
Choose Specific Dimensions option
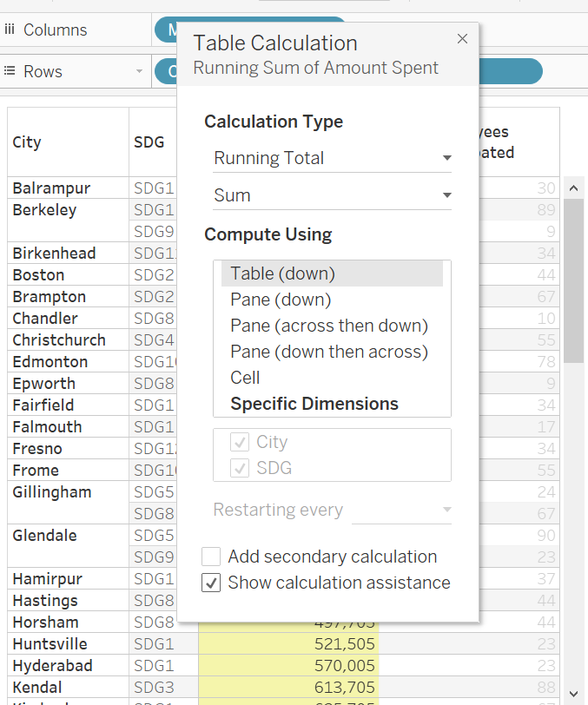(x=314, y=404)
